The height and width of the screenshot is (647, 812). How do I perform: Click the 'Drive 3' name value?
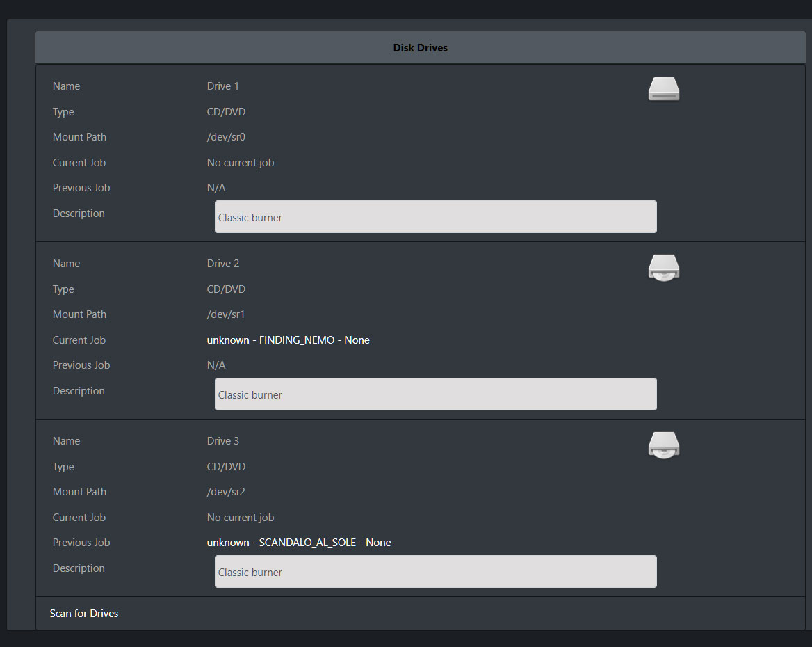click(222, 441)
